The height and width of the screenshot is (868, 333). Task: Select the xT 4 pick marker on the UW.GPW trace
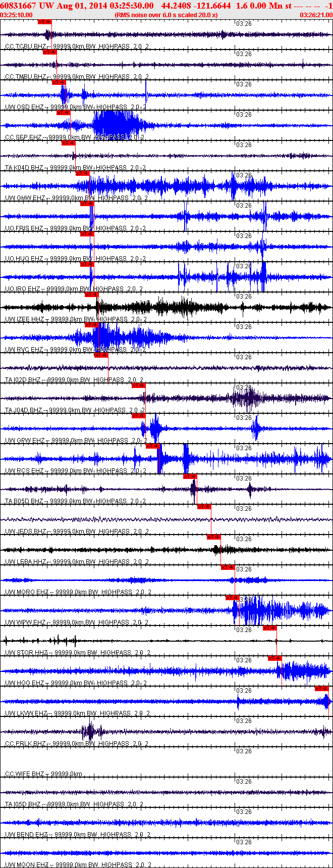click(x=138, y=416)
